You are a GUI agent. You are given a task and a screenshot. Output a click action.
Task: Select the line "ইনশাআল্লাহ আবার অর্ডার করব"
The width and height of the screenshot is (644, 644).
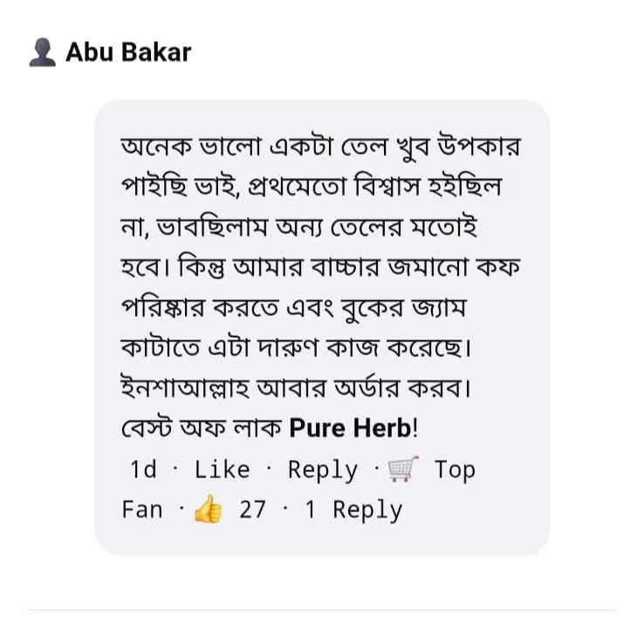(296, 388)
